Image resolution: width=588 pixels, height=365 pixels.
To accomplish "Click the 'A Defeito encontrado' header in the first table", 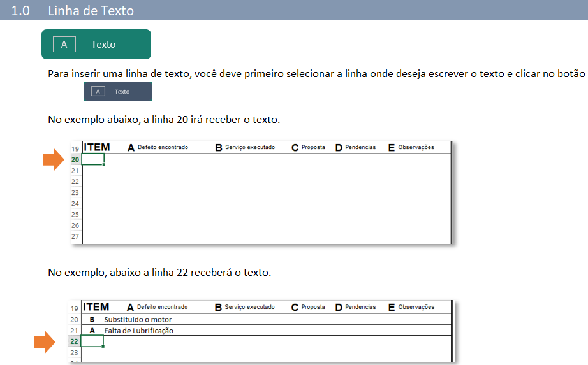I will point(158,147).
